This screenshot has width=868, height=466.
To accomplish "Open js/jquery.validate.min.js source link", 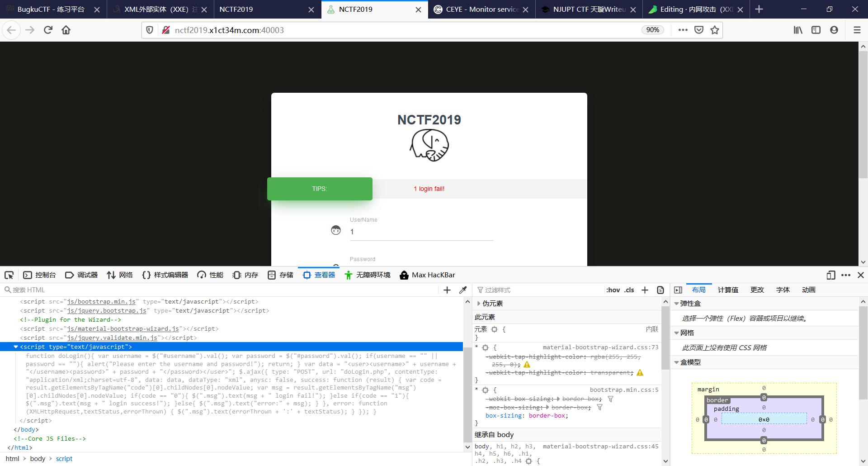I will (112, 338).
